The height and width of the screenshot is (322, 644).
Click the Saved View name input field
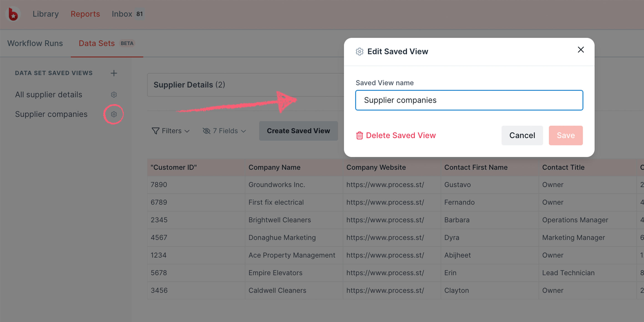click(x=469, y=100)
